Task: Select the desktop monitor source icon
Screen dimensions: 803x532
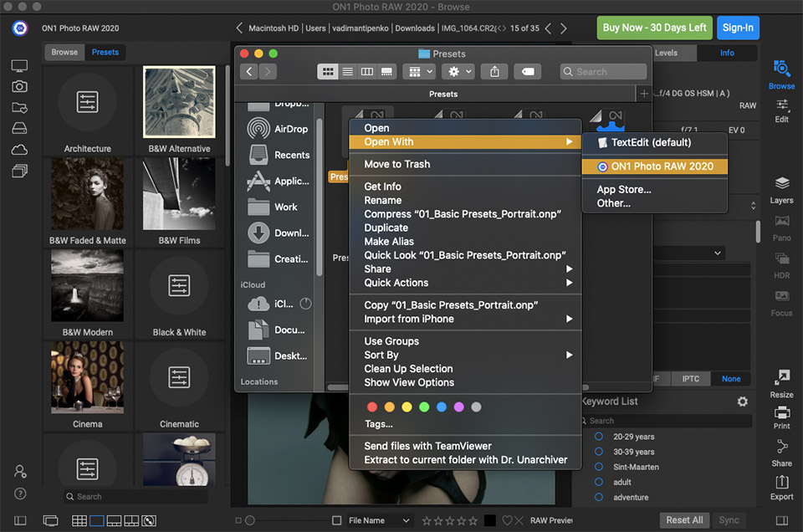Action: point(19,65)
